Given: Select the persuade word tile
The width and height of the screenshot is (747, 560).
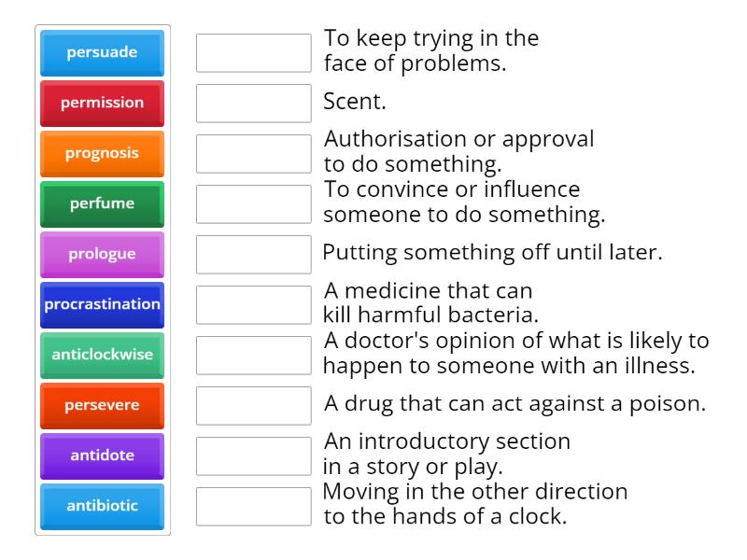Looking at the screenshot, I should [101, 53].
